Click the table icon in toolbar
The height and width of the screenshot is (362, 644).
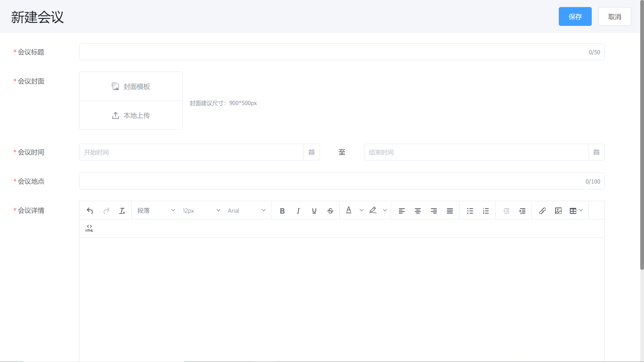coord(573,211)
